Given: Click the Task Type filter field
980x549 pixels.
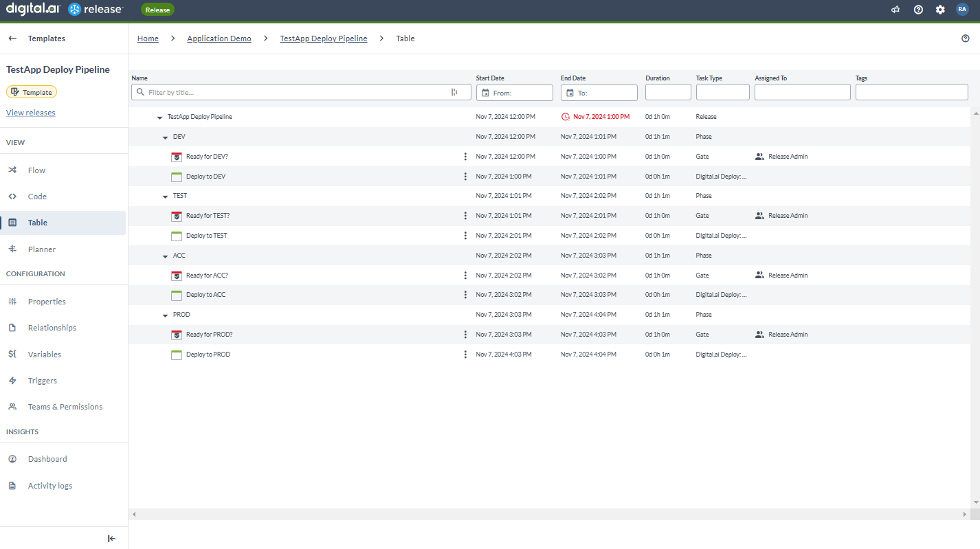Looking at the screenshot, I should coord(723,92).
